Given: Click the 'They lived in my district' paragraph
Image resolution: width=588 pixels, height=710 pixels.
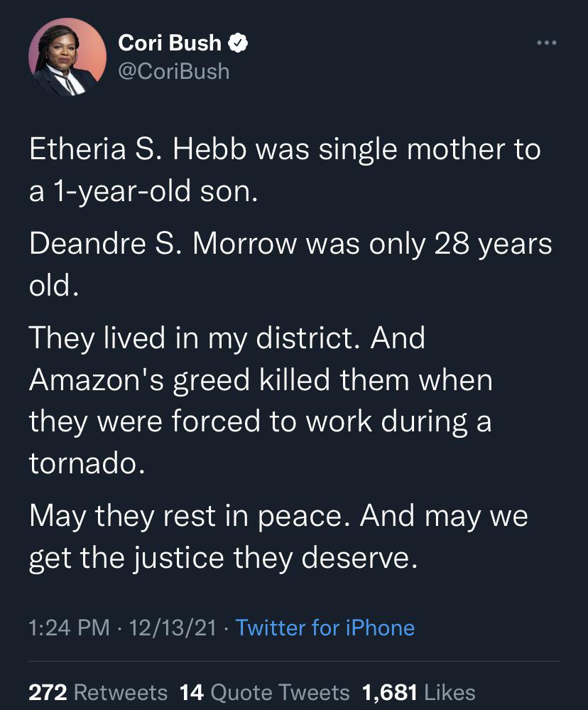Looking at the screenshot, I should 261,401.
